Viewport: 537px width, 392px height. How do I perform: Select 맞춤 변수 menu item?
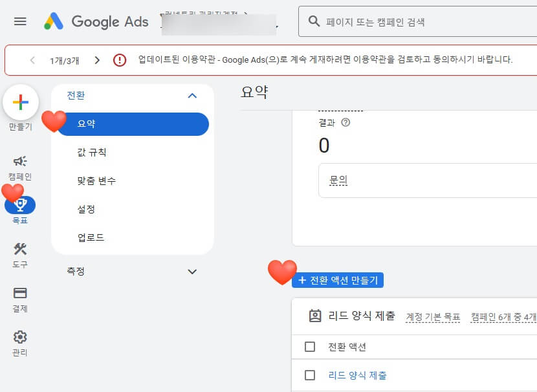point(96,180)
